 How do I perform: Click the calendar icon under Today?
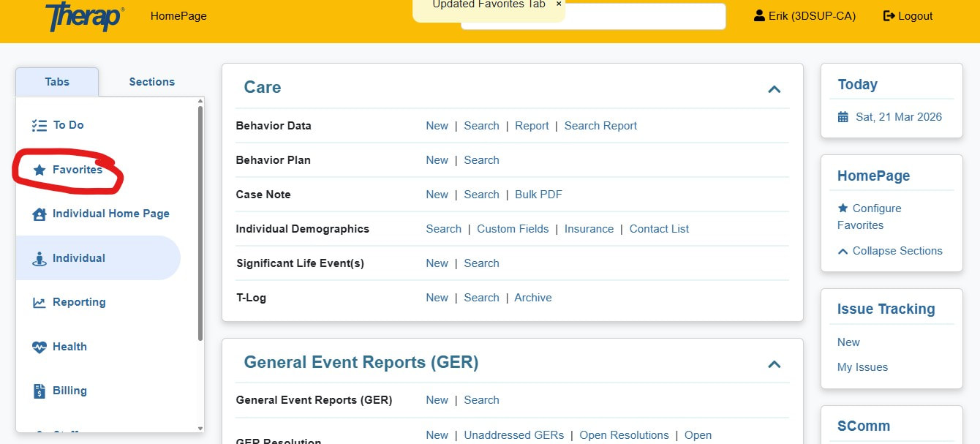pyautogui.click(x=843, y=117)
